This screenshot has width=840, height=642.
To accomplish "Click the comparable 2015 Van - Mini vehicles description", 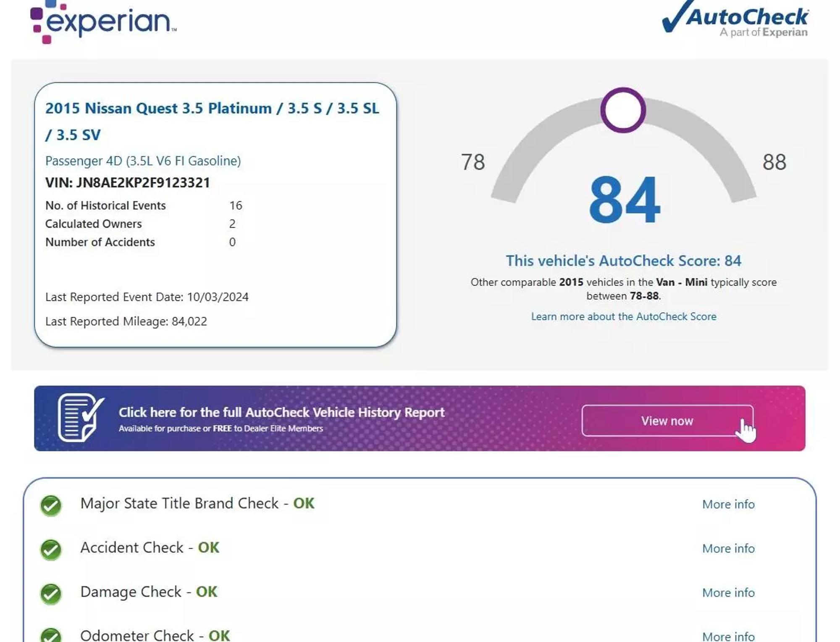I will pyautogui.click(x=624, y=289).
